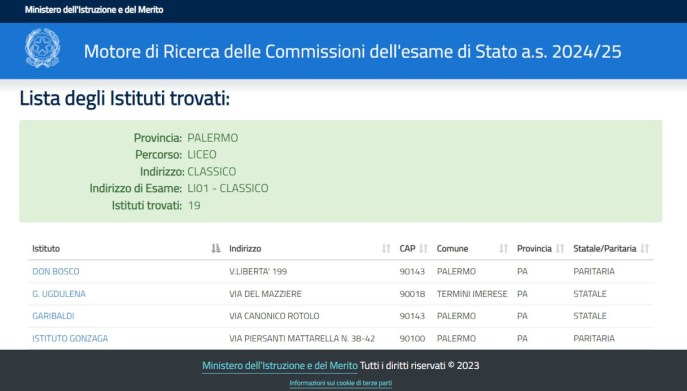The image size is (687, 391).
Task: Sort table by Comune column arrows
Action: point(503,249)
